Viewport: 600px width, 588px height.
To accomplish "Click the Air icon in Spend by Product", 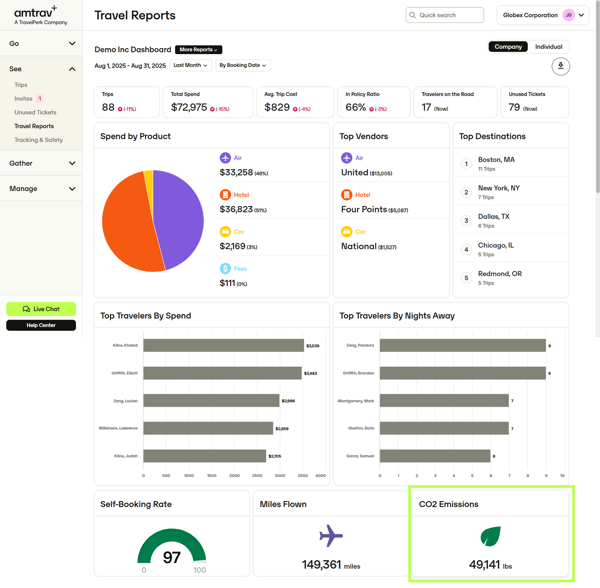I will [x=225, y=158].
